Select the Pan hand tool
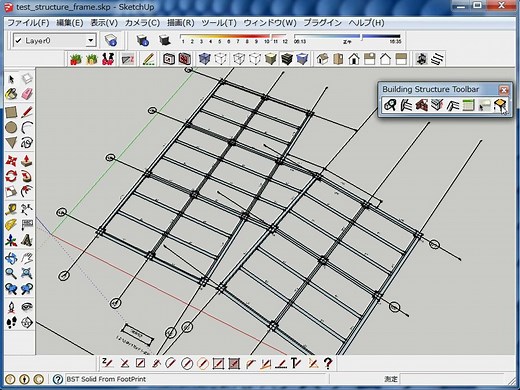Image resolution: width=520 pixels, height=390 pixels. click(27, 258)
